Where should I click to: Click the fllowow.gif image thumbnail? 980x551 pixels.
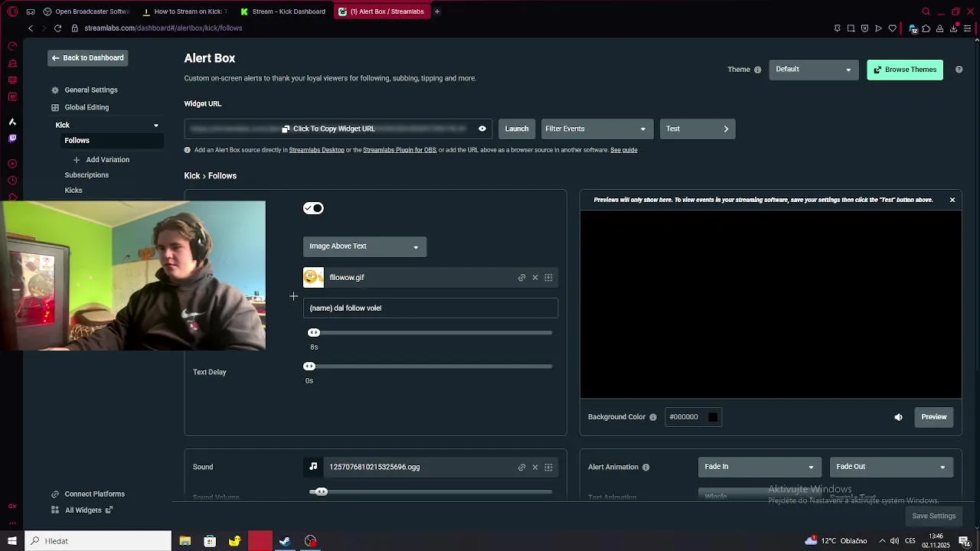click(313, 278)
